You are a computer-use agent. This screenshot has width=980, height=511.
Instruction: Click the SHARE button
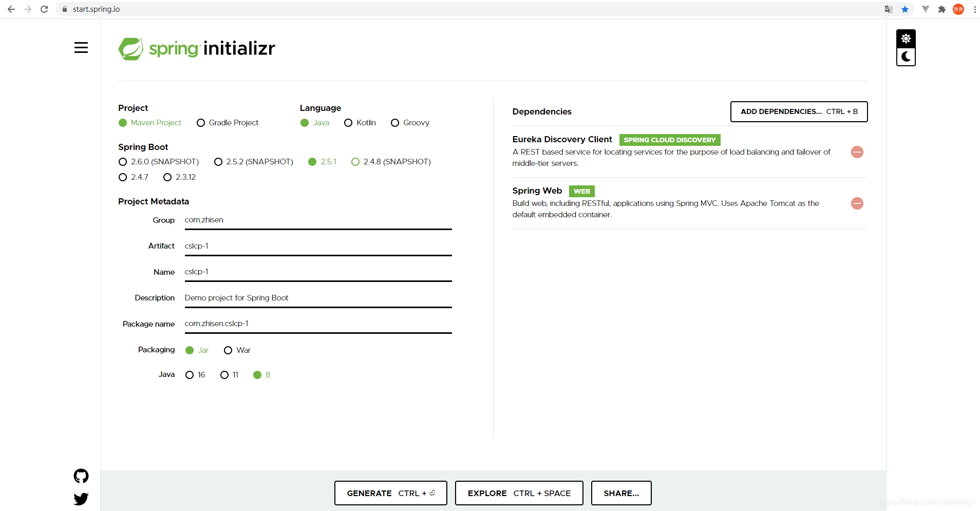click(621, 493)
